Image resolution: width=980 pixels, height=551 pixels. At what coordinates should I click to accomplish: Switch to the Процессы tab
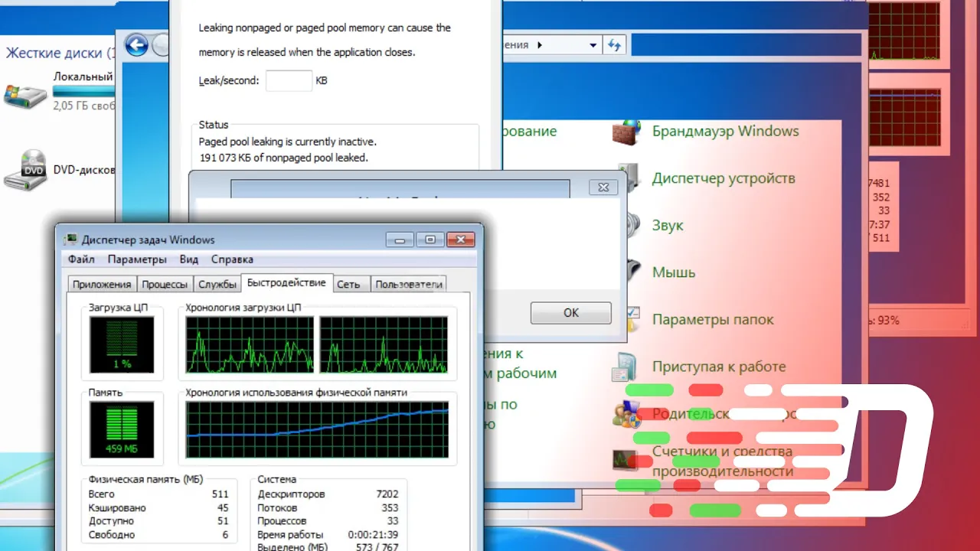[165, 284]
